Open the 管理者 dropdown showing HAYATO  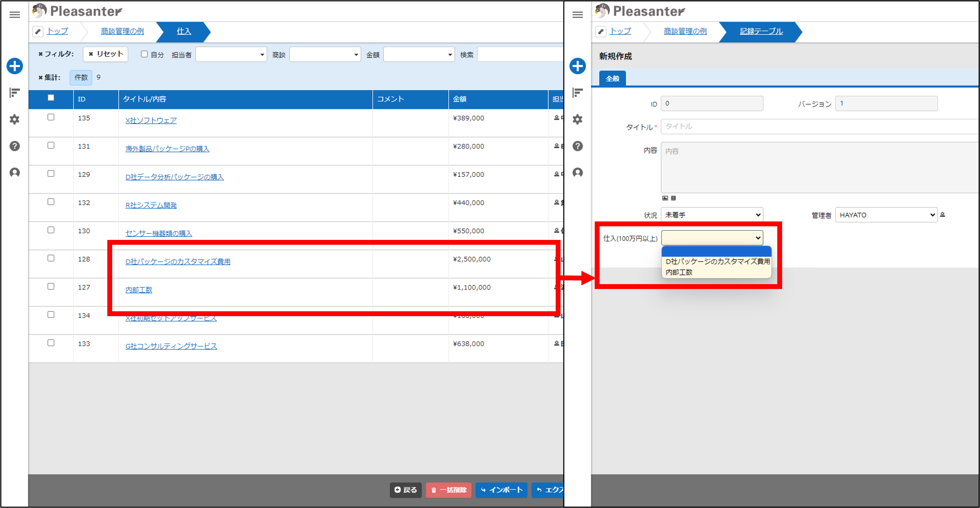click(886, 215)
